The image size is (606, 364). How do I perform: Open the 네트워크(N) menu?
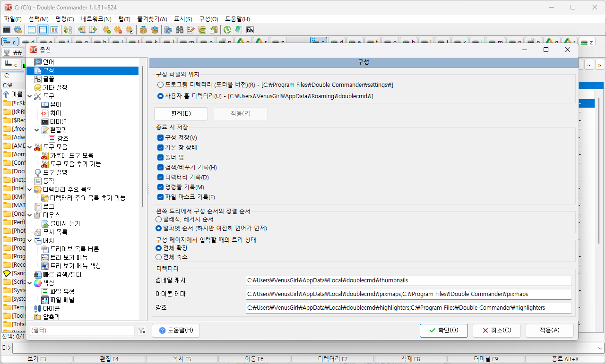(x=96, y=19)
